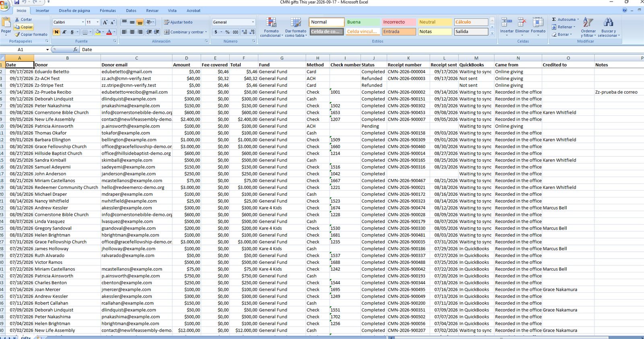Undo the last action

25,2
